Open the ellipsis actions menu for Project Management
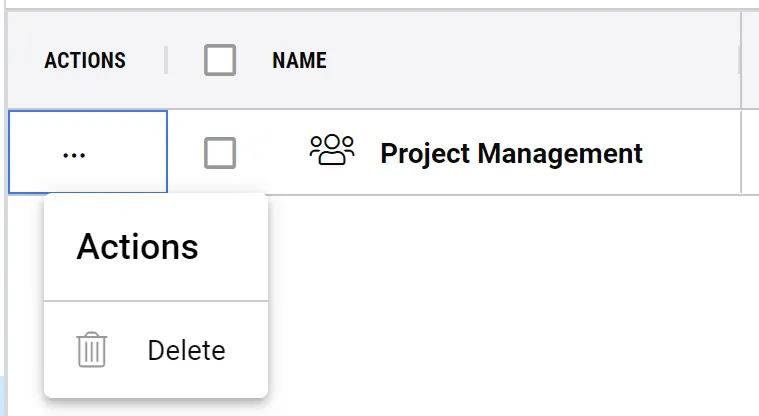 tap(74, 155)
